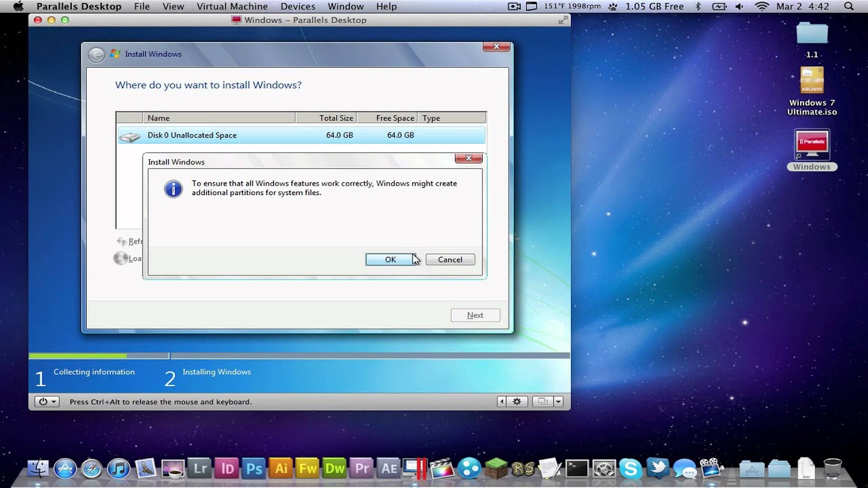Open App Store from the dock
The height and width of the screenshot is (488, 868).
point(66,468)
